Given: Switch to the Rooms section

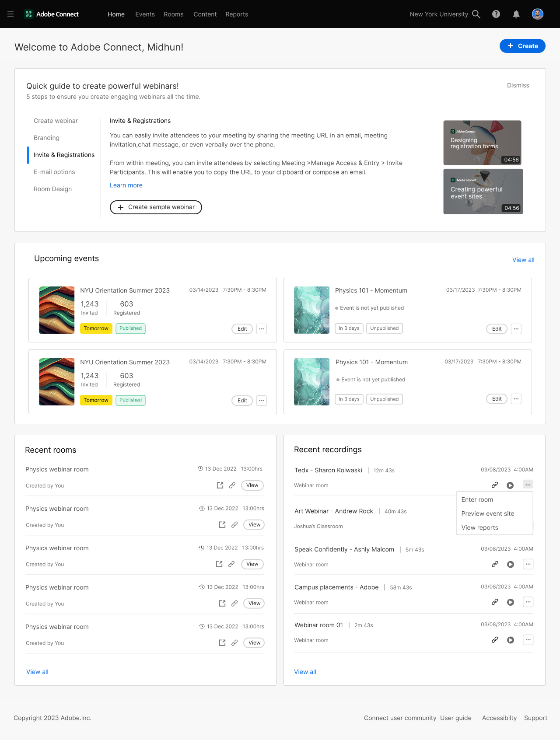Looking at the screenshot, I should (x=174, y=14).
